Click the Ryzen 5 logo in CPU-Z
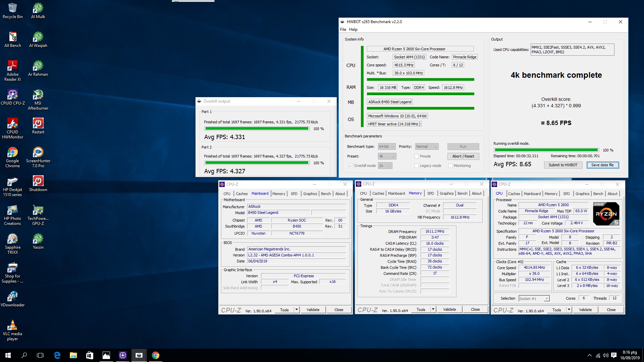 606,214
